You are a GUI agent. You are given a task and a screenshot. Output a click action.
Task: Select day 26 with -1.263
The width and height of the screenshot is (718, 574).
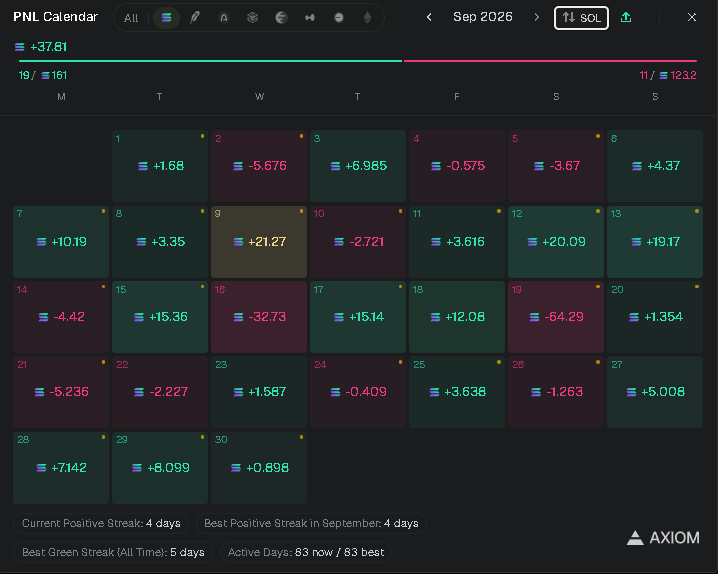556,392
